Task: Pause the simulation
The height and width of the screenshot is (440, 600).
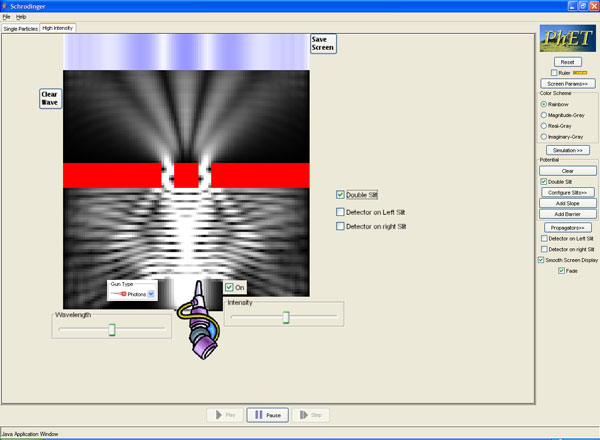Action: 267,415
